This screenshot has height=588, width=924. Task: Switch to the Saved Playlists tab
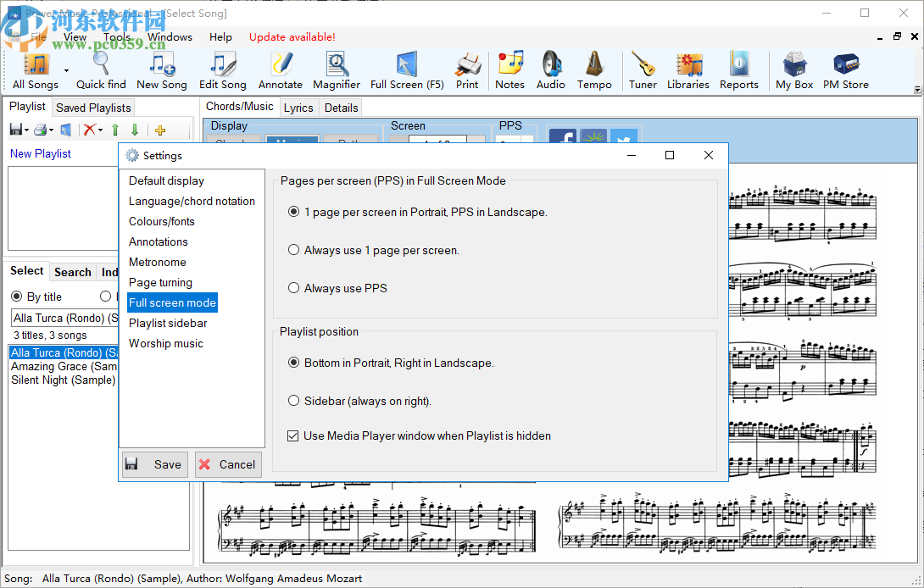pos(93,108)
